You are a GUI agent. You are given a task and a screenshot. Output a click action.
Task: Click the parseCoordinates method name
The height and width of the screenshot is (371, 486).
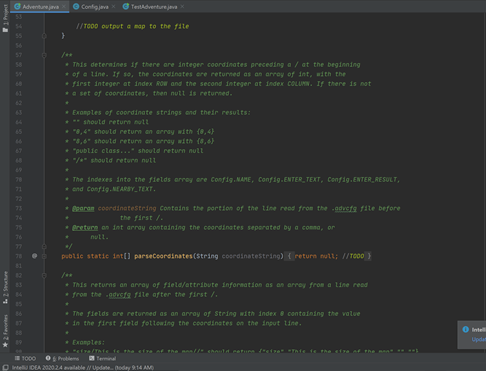[x=163, y=256]
